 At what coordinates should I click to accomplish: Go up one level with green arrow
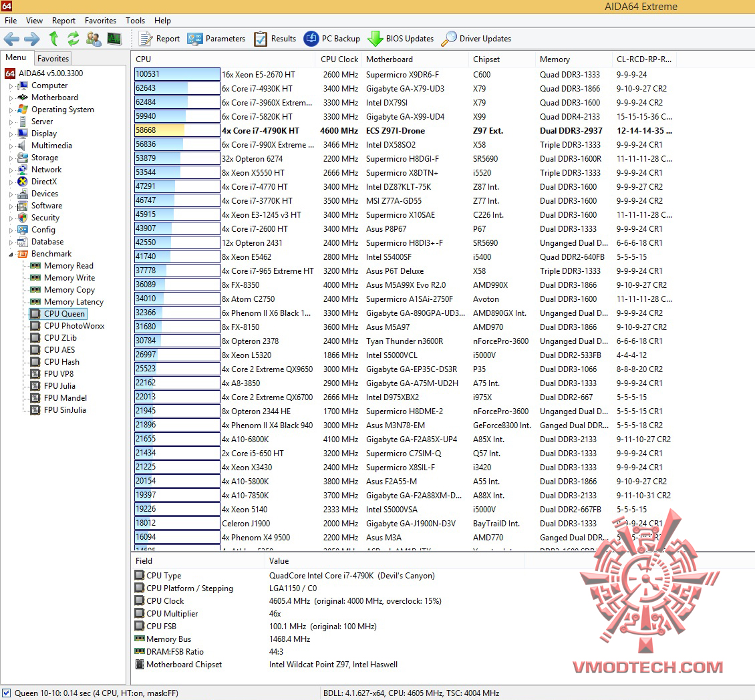pyautogui.click(x=53, y=39)
